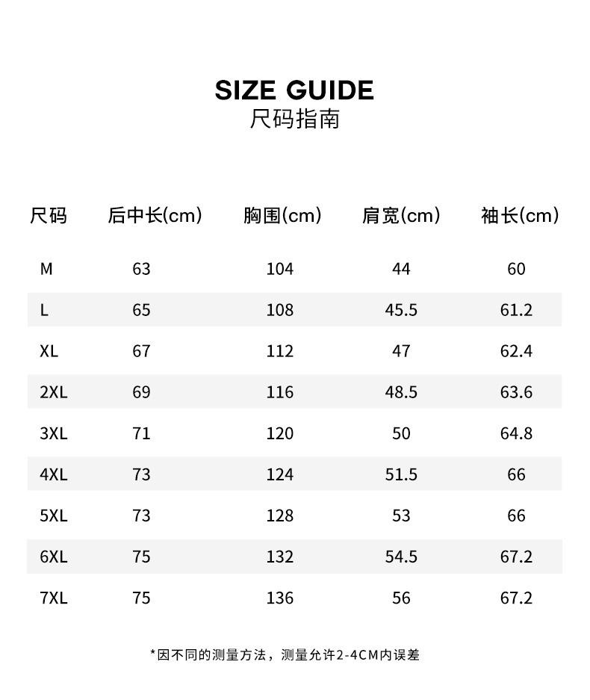Click the 后中长(cm) column header
Viewport: 590px width, 700px height.
pos(155,216)
